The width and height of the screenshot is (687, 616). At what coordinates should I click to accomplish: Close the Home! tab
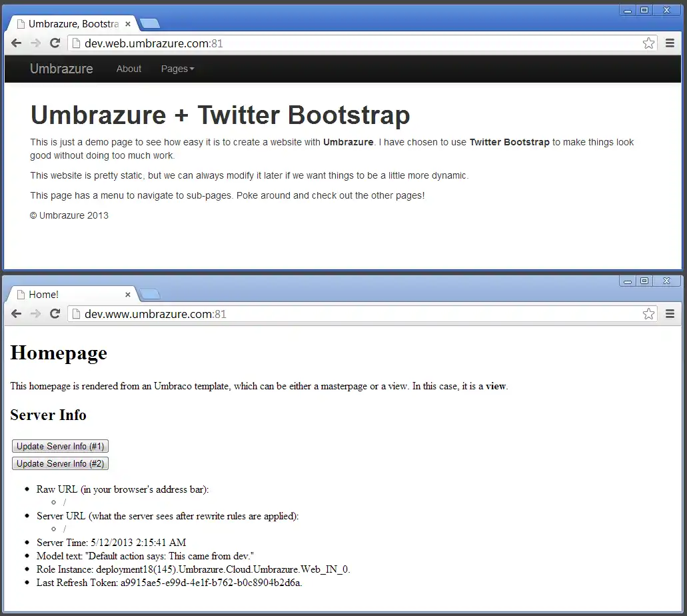point(128,295)
